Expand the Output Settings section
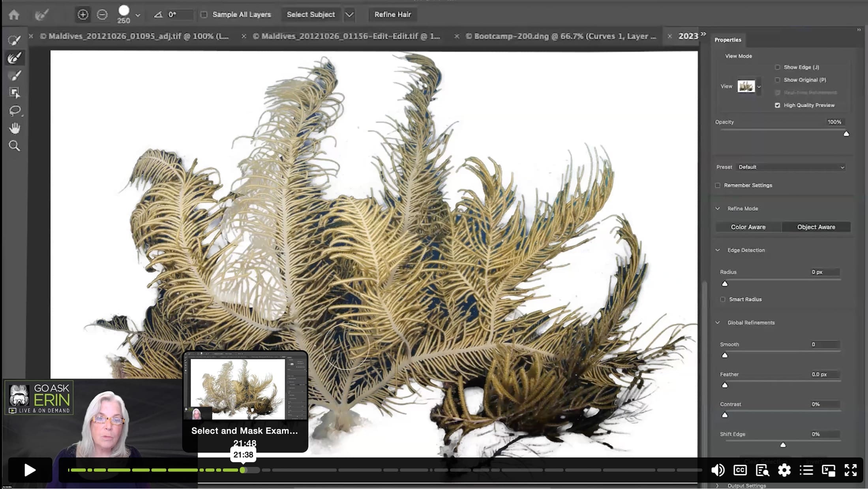 pyautogui.click(x=718, y=486)
